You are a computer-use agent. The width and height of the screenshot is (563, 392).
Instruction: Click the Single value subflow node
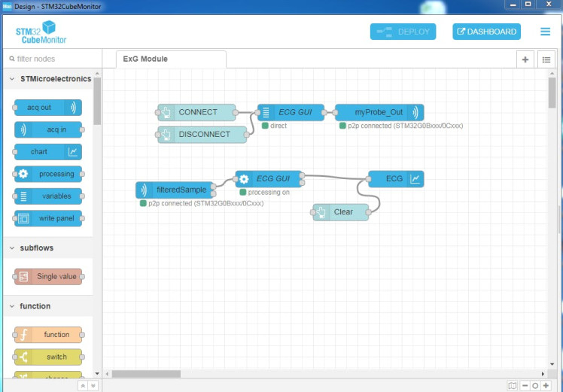coord(48,276)
